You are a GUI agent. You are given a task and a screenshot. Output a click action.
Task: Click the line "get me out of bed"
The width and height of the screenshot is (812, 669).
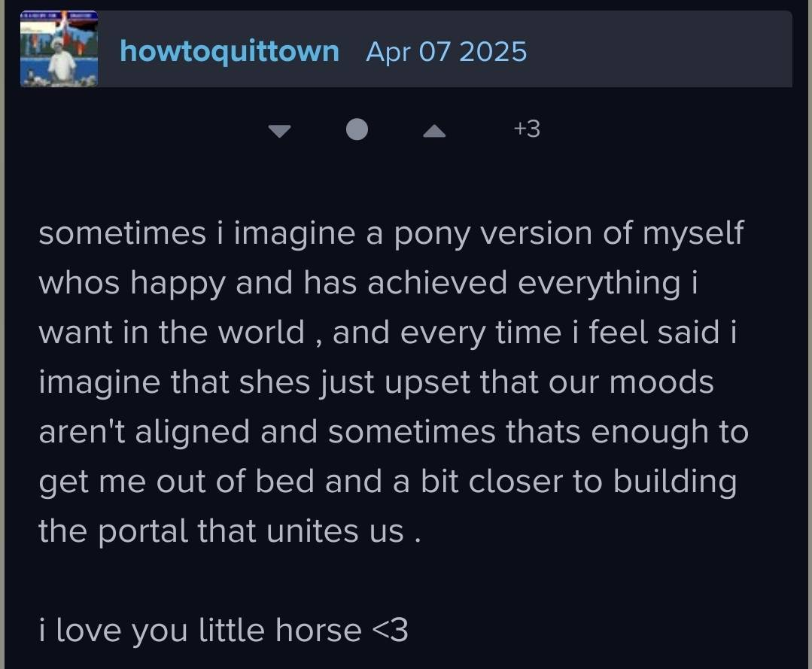point(387,482)
